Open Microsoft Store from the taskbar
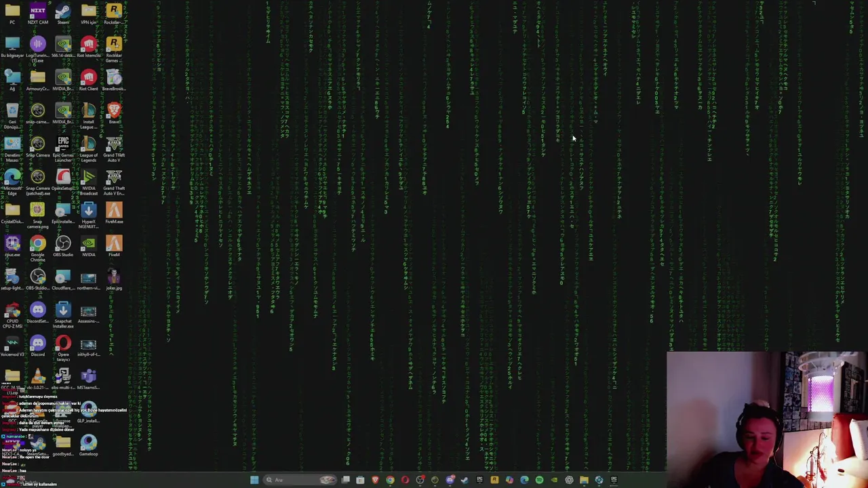Screen dimensions: 868x488 coord(360,480)
